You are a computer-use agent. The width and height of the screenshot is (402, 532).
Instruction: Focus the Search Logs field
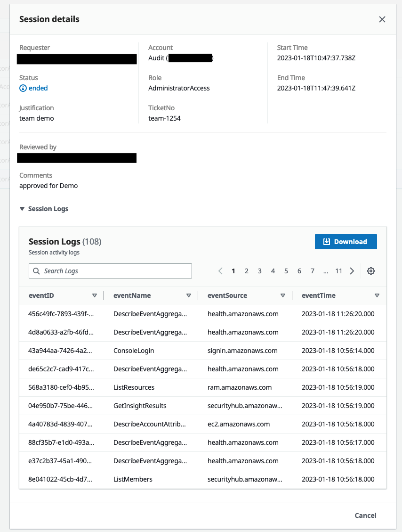pyautogui.click(x=110, y=271)
